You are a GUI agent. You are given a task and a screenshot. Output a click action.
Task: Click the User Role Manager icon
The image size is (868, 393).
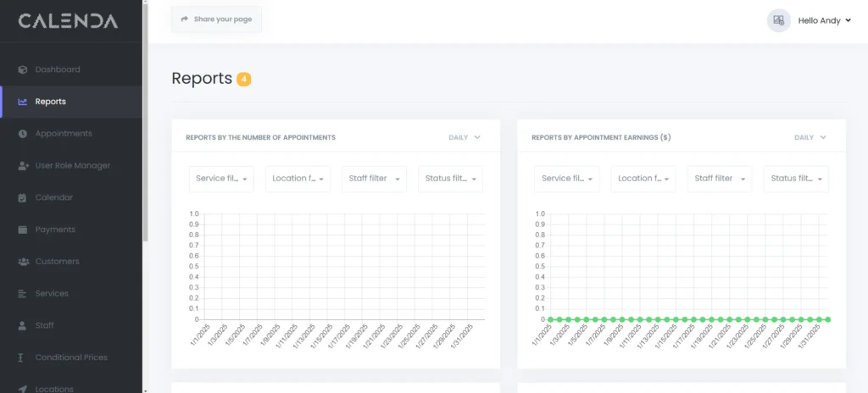tap(22, 166)
